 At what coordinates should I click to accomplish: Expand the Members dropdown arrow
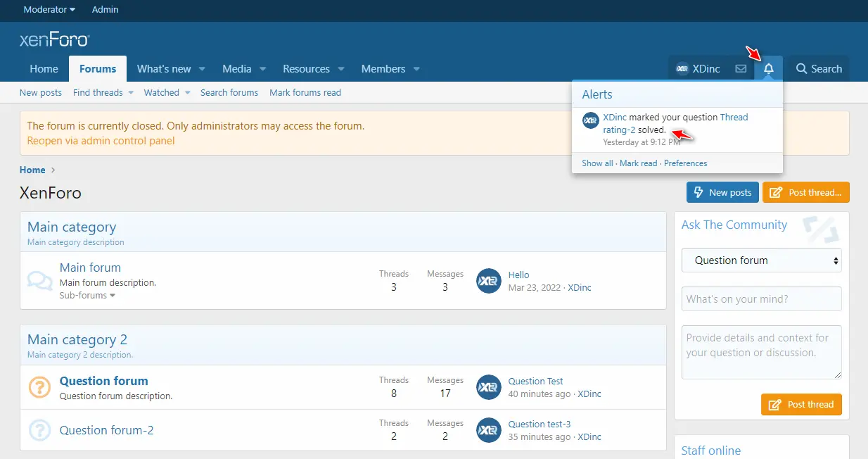click(x=416, y=69)
